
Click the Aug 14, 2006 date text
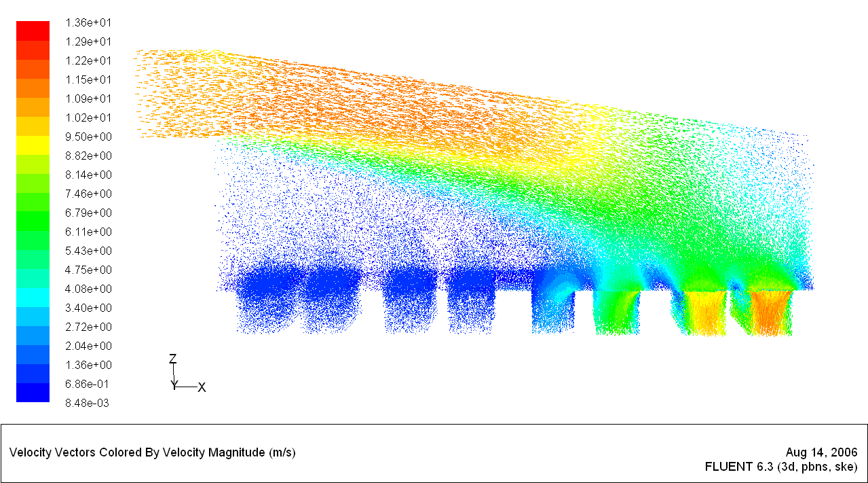821,452
